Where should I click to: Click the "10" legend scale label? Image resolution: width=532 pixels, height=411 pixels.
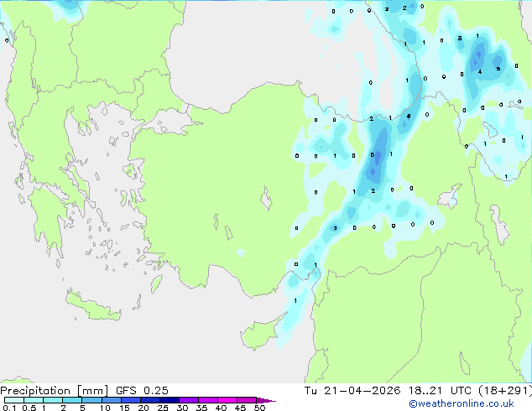click(105, 408)
